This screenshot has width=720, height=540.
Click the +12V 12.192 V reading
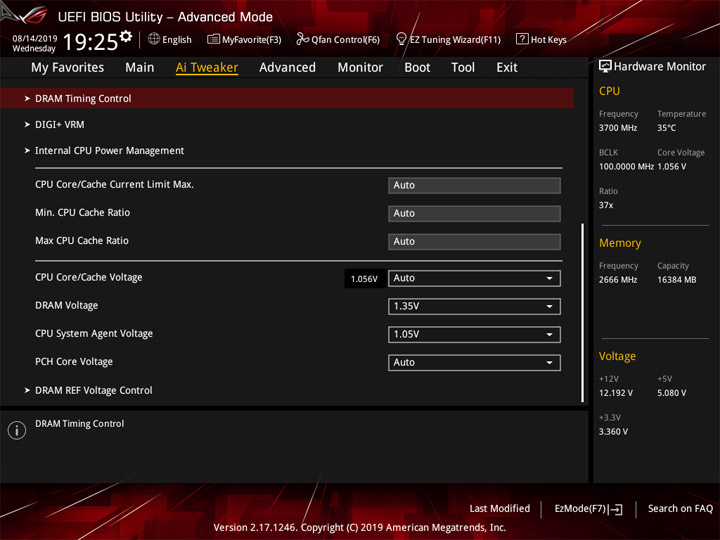[x=616, y=393]
